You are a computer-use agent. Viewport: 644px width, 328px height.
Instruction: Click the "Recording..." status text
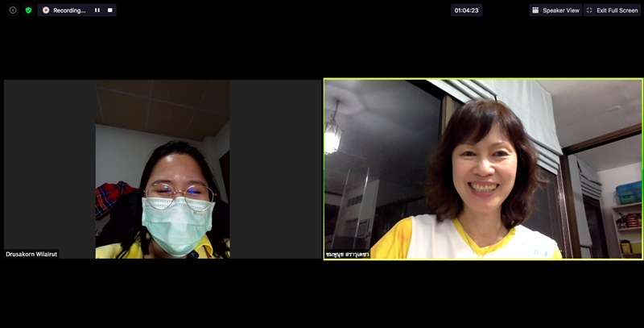click(69, 10)
